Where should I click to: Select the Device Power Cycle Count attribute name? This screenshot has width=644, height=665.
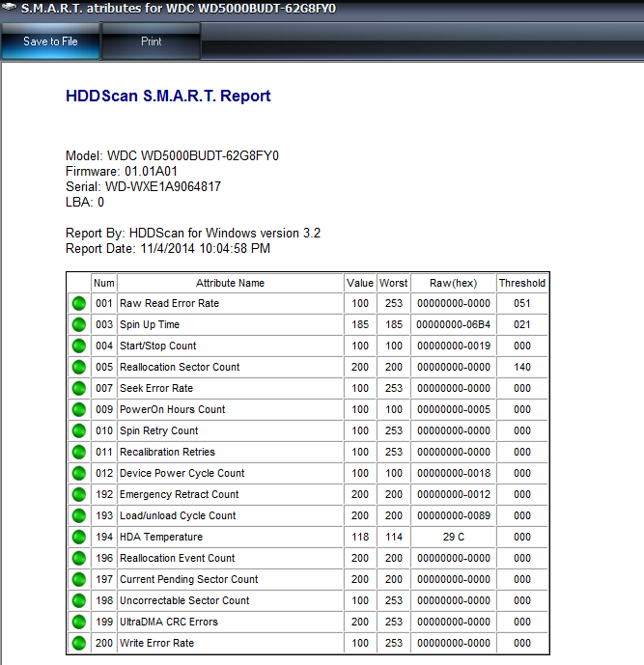182,473
